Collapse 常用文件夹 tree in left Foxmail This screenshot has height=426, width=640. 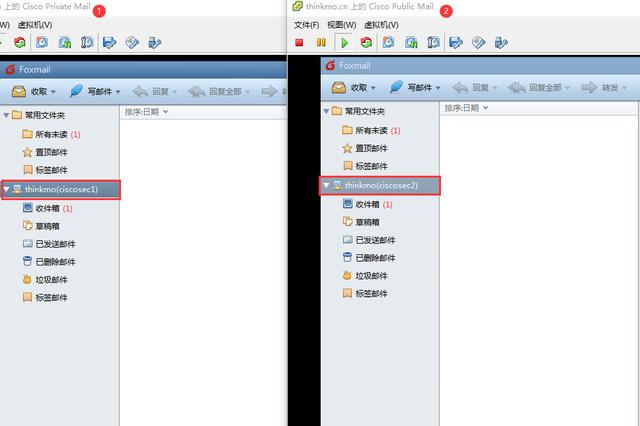6,115
